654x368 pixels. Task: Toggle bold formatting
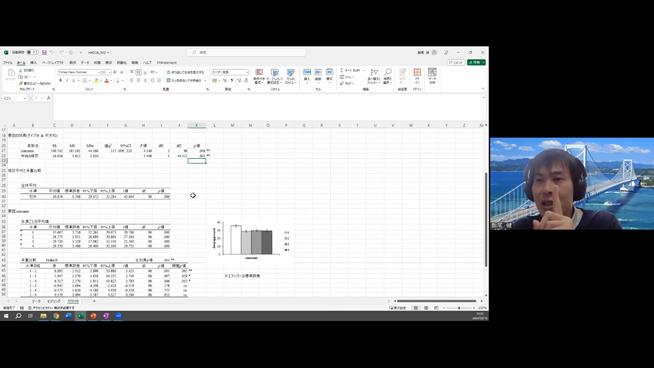tap(60, 81)
